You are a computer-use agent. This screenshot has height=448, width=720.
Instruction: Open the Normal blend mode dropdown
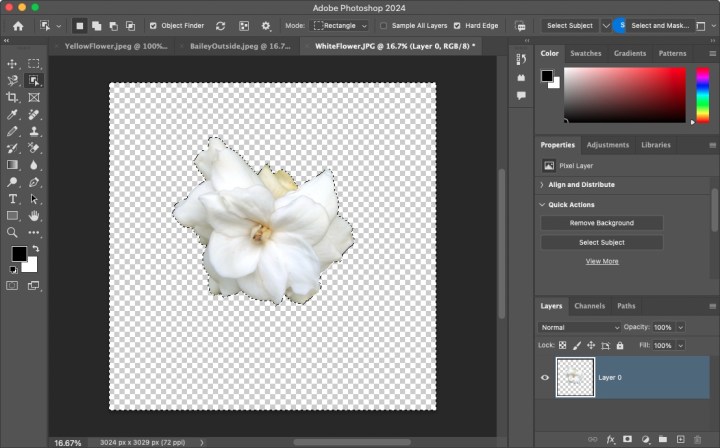(x=580, y=327)
